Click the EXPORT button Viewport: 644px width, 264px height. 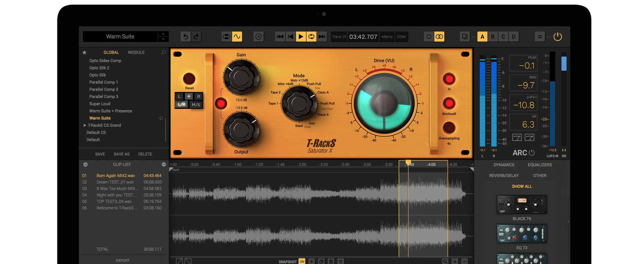[123, 260]
